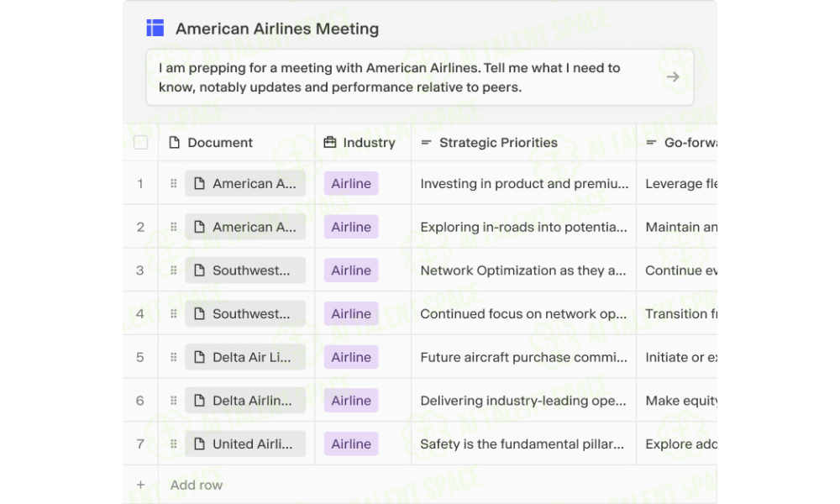Click the Airline tag in row 2
The image size is (840, 504).
[x=351, y=227]
